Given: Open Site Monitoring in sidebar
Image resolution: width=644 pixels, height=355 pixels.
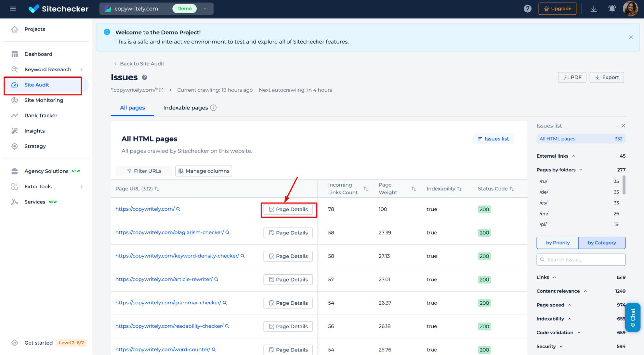Looking at the screenshot, I should (44, 100).
